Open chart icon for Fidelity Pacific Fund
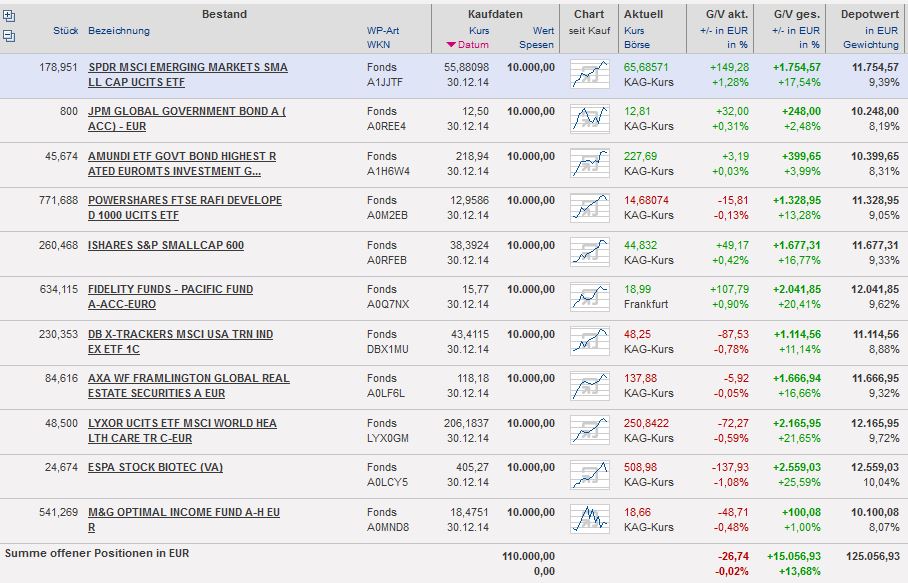Image resolution: width=908 pixels, height=583 pixels. [x=589, y=296]
